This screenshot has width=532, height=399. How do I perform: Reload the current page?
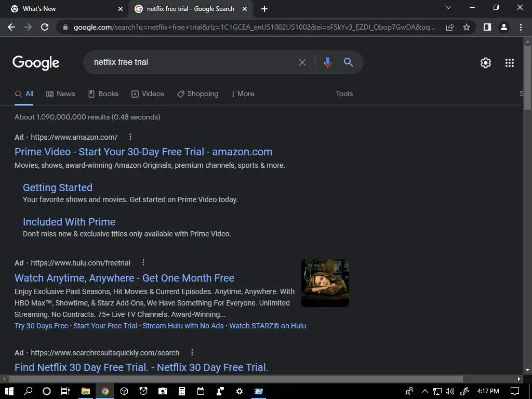click(45, 27)
